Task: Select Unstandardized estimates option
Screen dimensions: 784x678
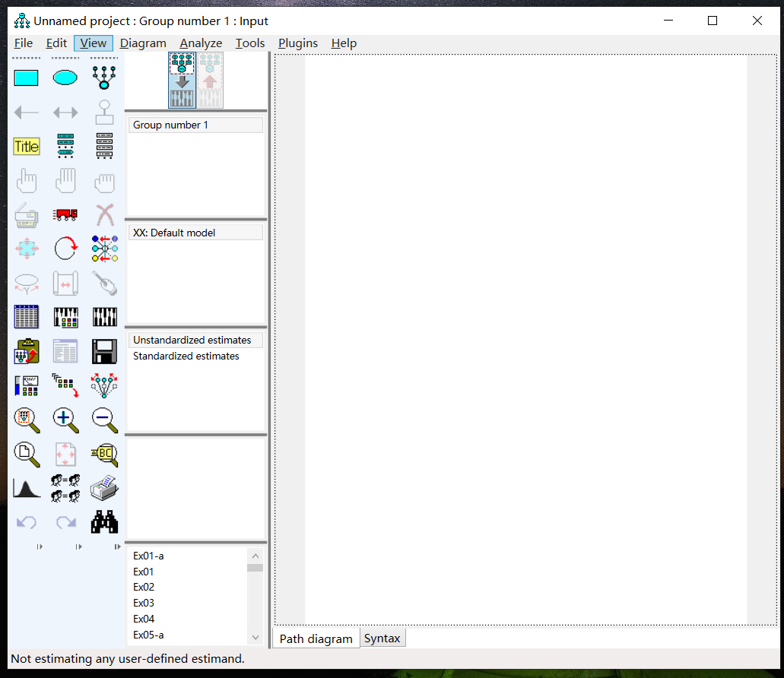Action: [x=192, y=341]
